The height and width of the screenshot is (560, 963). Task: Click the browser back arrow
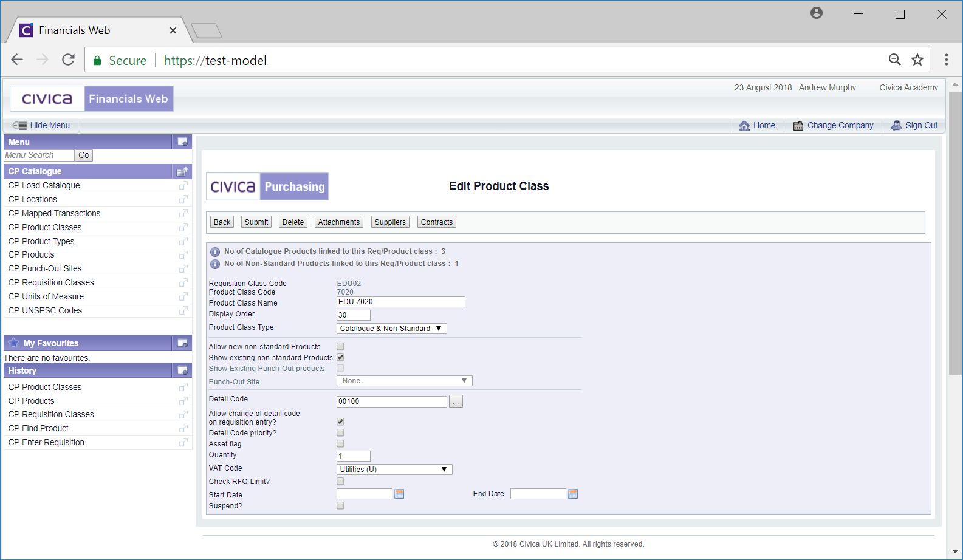click(17, 60)
